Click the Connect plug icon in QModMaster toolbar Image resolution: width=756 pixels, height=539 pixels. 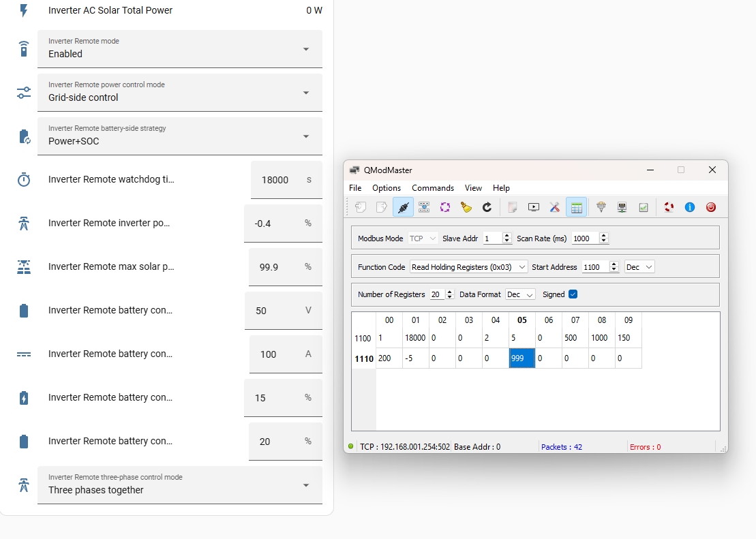(403, 207)
